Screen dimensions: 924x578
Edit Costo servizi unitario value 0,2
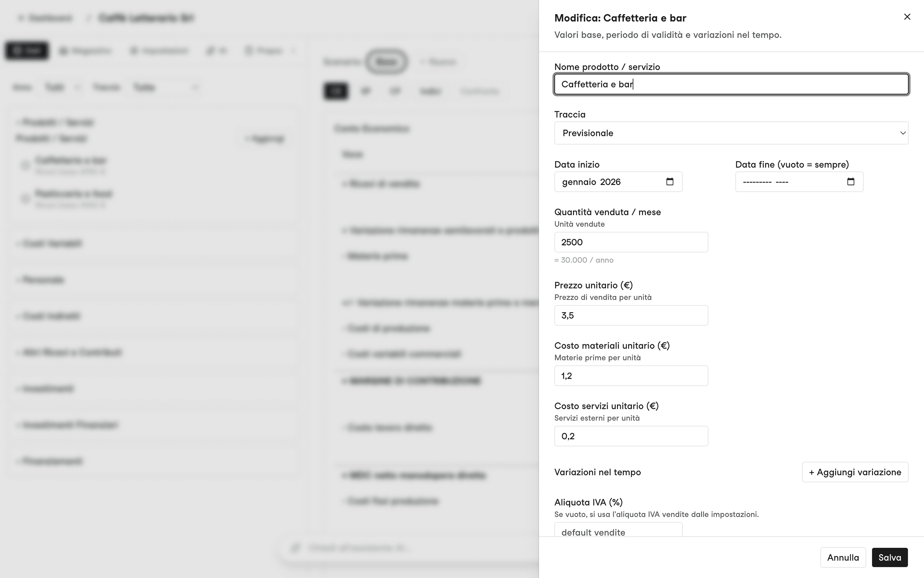click(x=631, y=436)
